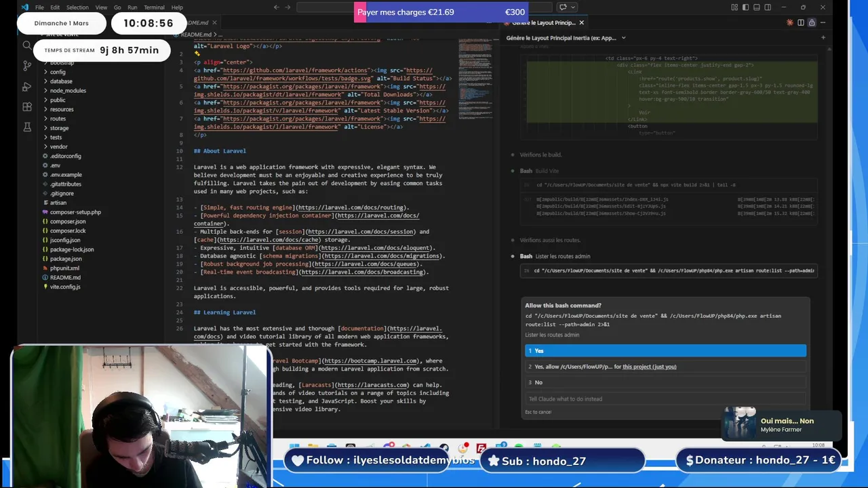Expand the vendor folder
Viewport: 868px width, 488px height.
(x=58, y=146)
